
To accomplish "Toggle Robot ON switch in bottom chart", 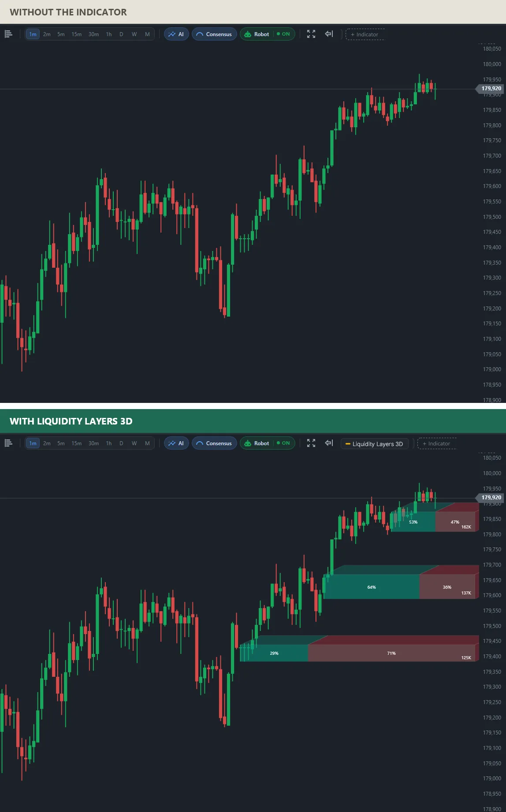I will (283, 443).
